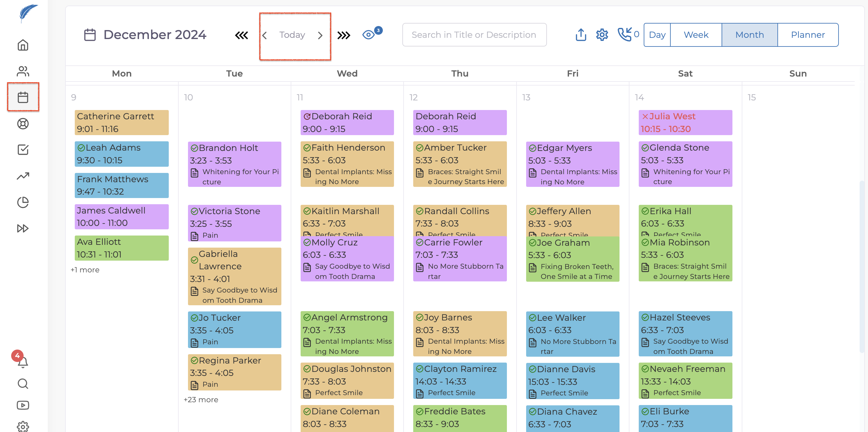The height and width of the screenshot is (432, 868).
Task: Open the home icon in sidebar
Action: [x=23, y=45]
